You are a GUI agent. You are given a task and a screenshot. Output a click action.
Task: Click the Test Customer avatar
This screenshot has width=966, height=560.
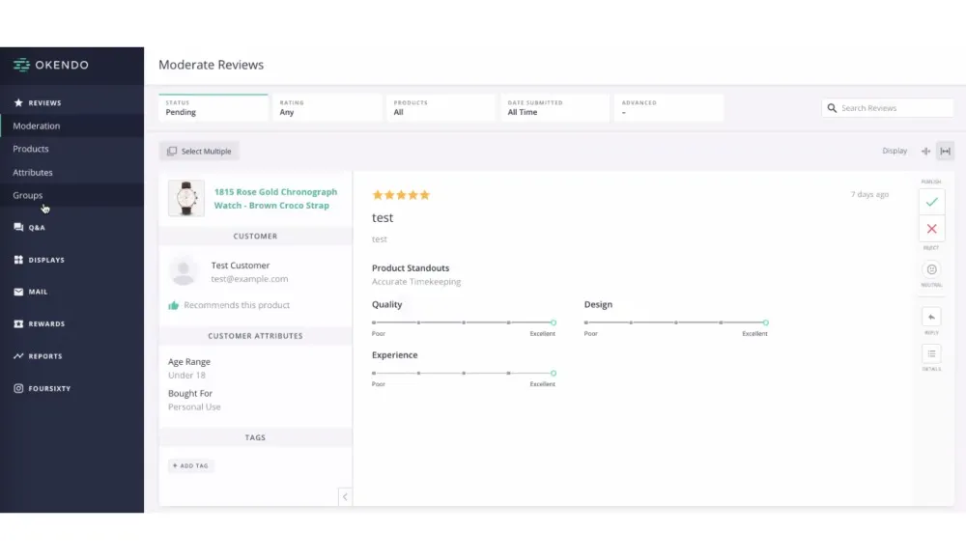184,271
